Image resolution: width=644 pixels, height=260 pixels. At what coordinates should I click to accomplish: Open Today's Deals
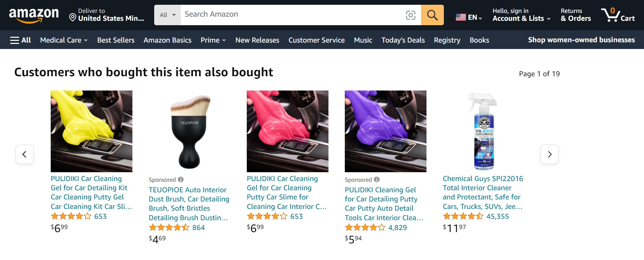pyautogui.click(x=403, y=40)
